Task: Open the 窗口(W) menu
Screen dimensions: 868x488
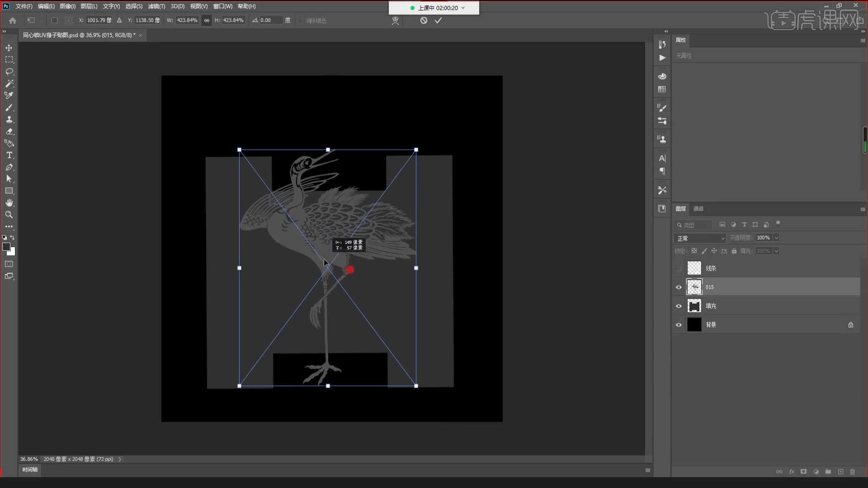Action: 222,6
